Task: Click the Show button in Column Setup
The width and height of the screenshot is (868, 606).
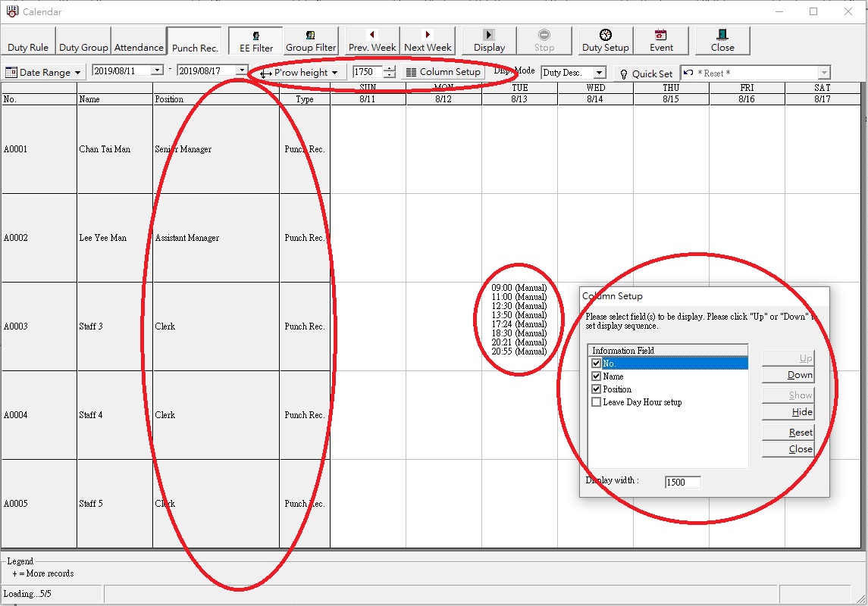Action: click(x=788, y=395)
